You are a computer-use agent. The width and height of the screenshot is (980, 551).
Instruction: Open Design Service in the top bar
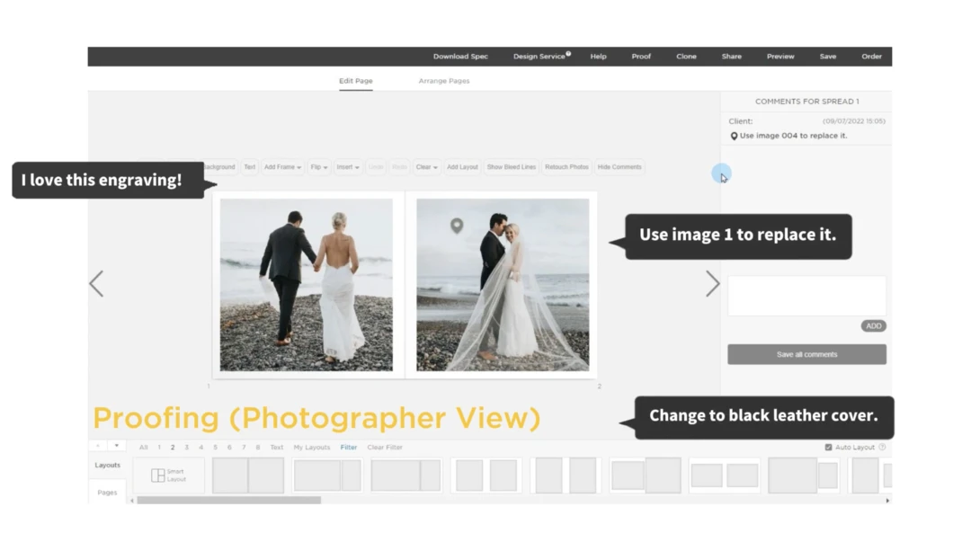(540, 57)
